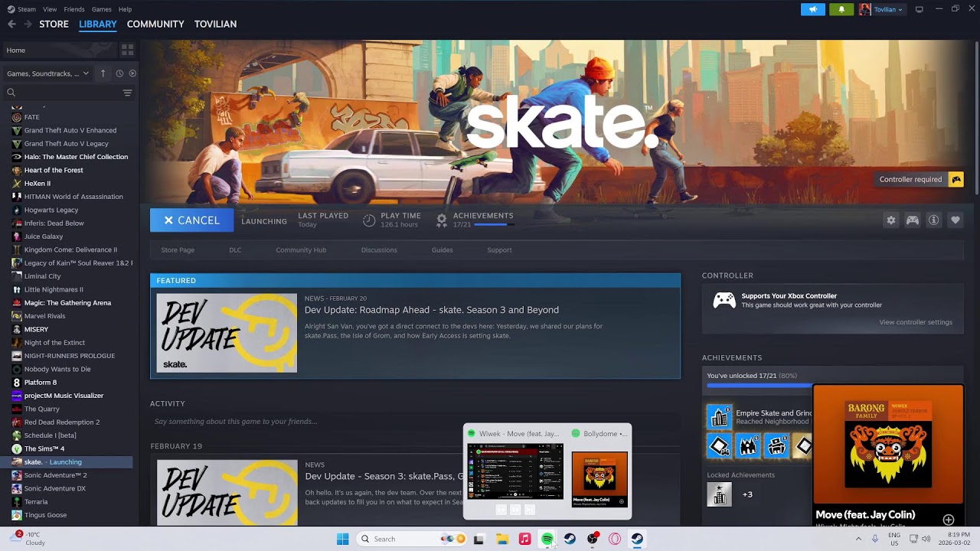Show skate. game info icon
The height and width of the screenshot is (551, 980).
[x=933, y=220]
